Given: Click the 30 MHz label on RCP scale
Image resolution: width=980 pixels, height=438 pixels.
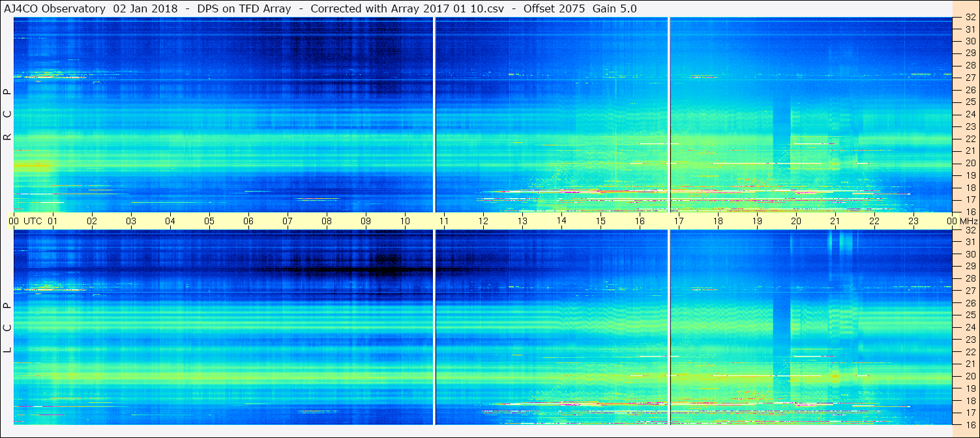Looking at the screenshot, I should coord(970,41).
